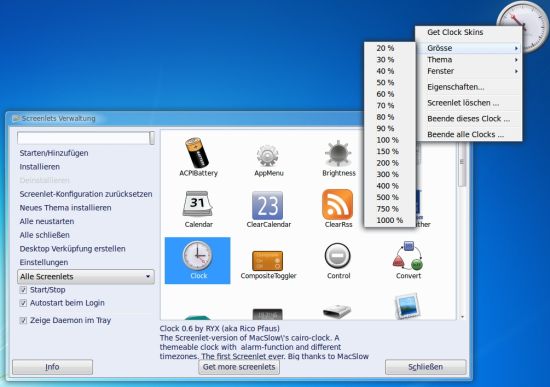Set clock size to 80 %
550x387 pixels.
390,117
